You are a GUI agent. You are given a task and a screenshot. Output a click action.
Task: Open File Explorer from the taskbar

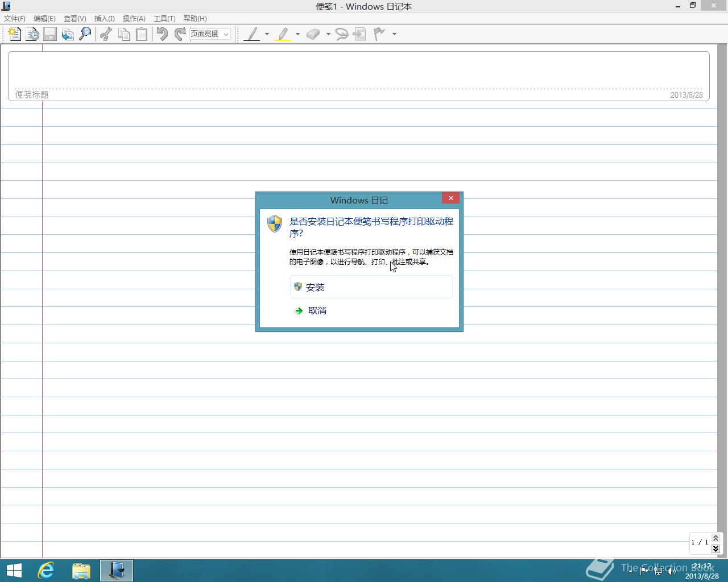pyautogui.click(x=81, y=571)
